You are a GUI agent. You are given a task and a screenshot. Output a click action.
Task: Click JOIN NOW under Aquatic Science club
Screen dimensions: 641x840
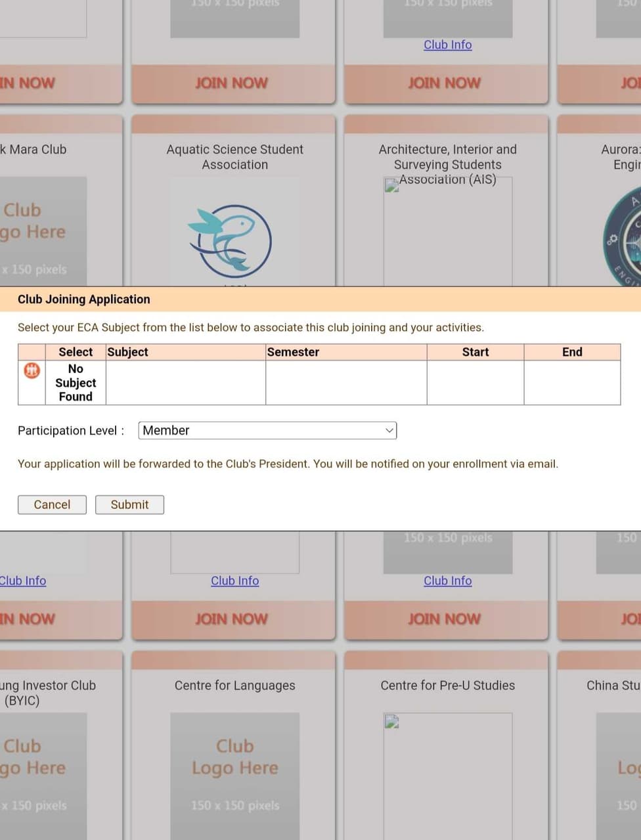pos(232,619)
